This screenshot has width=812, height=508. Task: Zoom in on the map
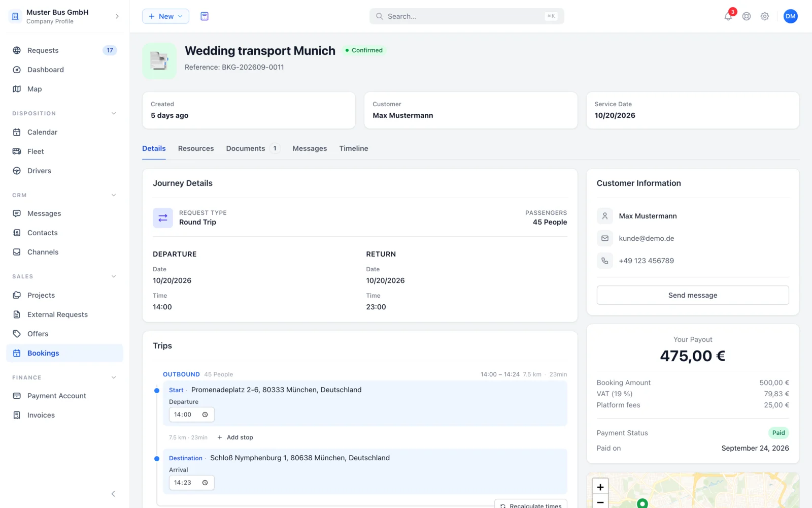600,487
